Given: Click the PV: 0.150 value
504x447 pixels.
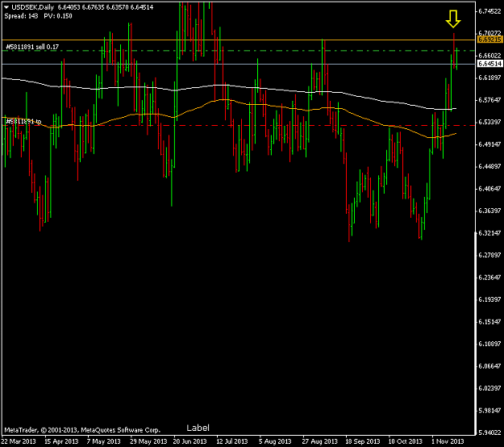Looking at the screenshot, I should pos(58,16).
